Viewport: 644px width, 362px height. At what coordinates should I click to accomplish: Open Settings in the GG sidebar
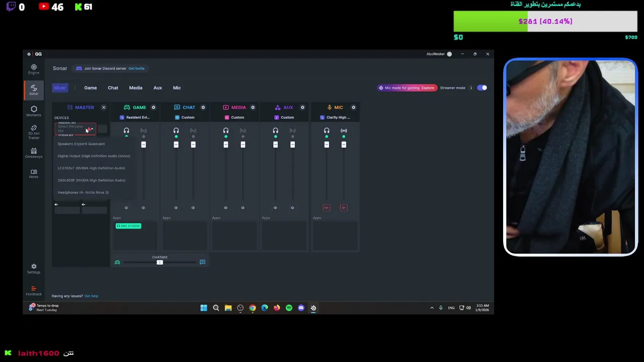click(34, 268)
